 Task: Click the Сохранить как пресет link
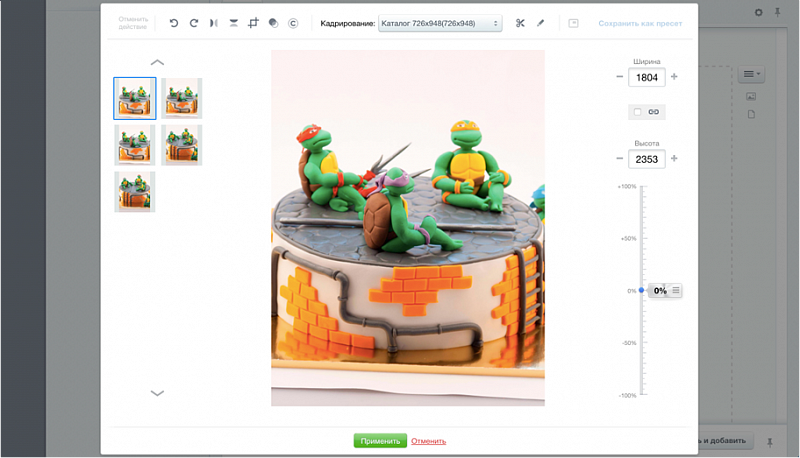[640, 23]
